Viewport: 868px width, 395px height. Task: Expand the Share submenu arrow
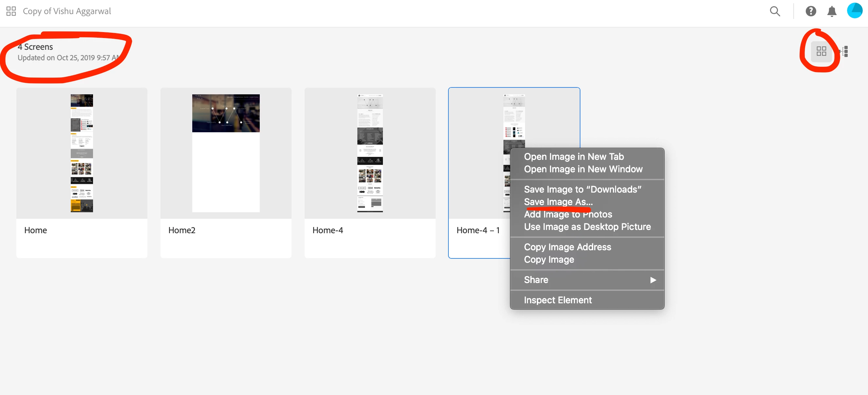(653, 280)
